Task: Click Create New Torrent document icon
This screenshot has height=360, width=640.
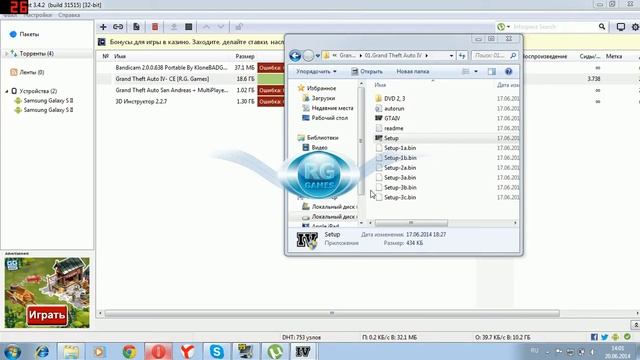Action: point(136,27)
